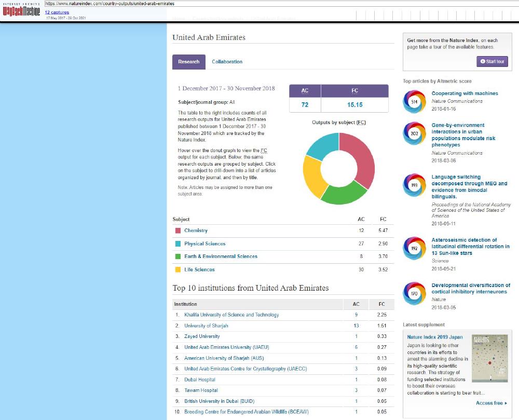Click the Wayback URL address field
This screenshot has width=519, height=420.
tap(281, 4)
